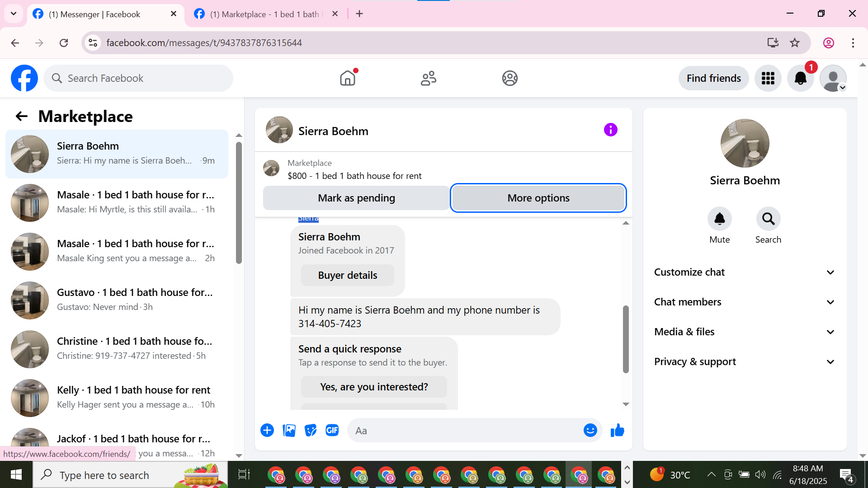
Task: Open Christine's conversation about 919-737-4727
Action: (x=117, y=349)
